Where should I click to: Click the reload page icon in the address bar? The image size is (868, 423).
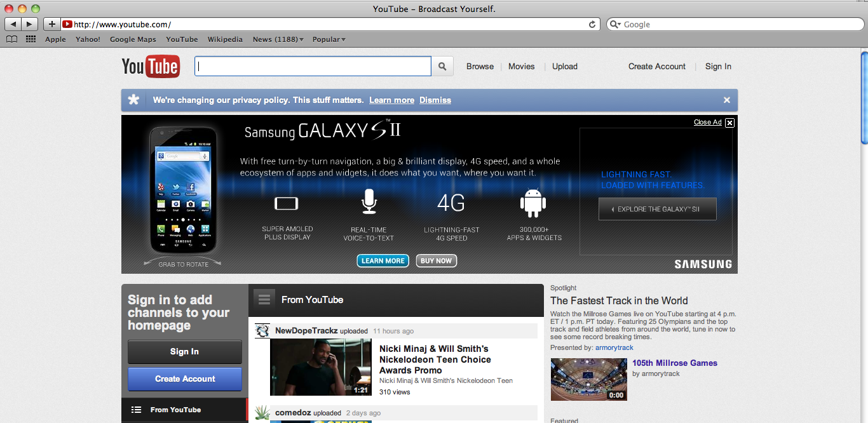pyautogui.click(x=592, y=24)
